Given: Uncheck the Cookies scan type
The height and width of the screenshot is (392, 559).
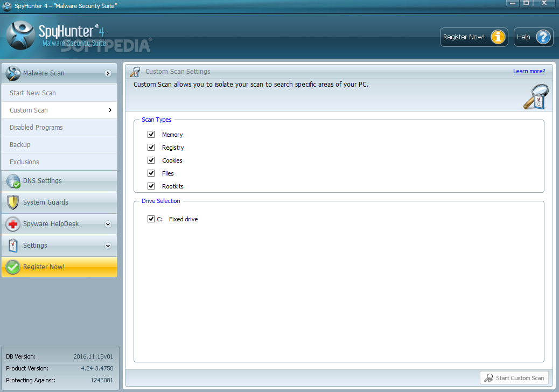Looking at the screenshot, I should 151,160.
